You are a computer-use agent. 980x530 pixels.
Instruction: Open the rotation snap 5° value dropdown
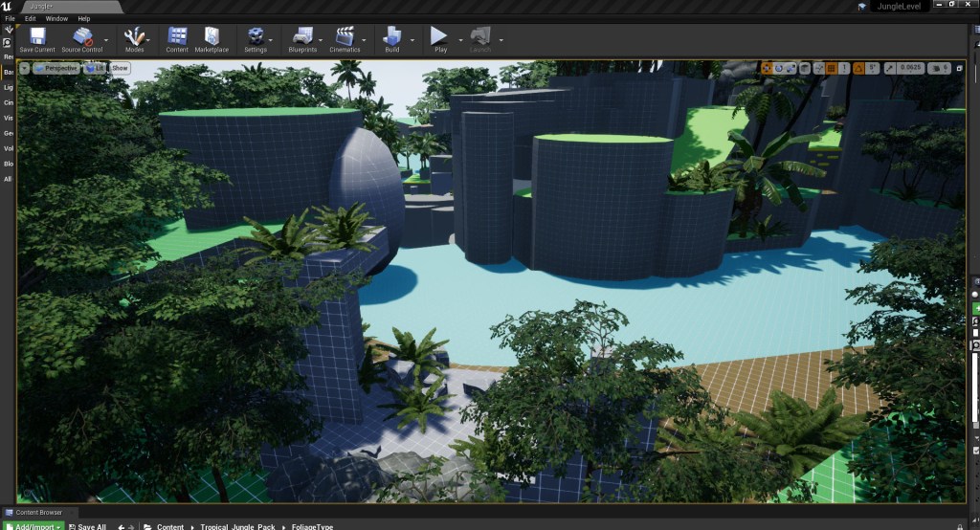(873, 68)
